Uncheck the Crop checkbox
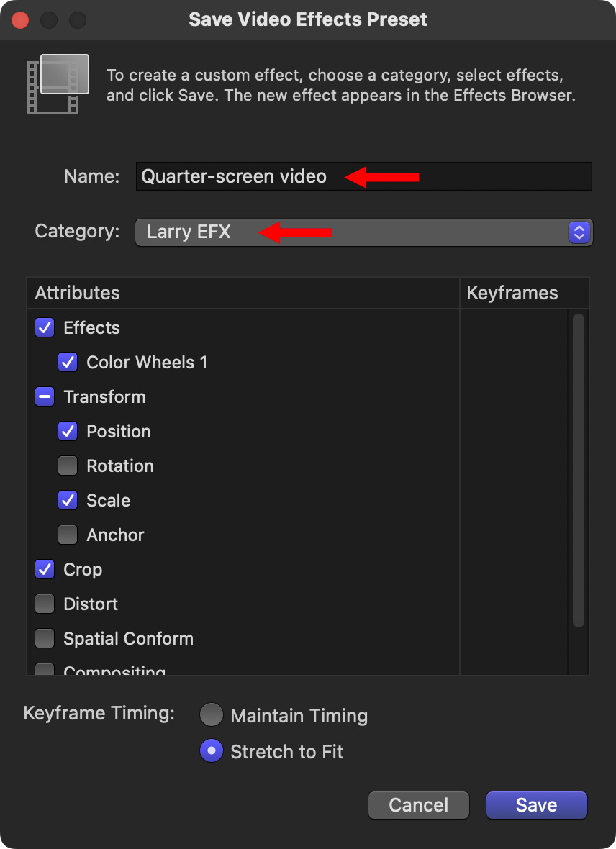The width and height of the screenshot is (616, 849). pyautogui.click(x=45, y=570)
